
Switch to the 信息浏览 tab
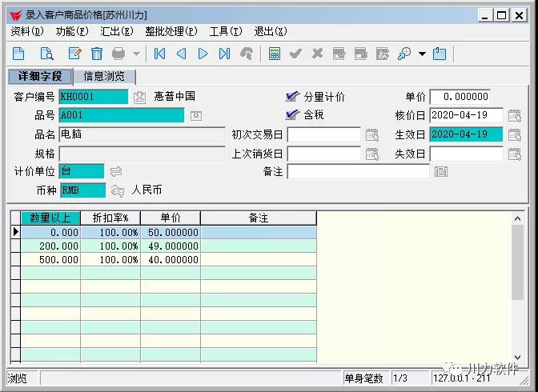tap(104, 77)
